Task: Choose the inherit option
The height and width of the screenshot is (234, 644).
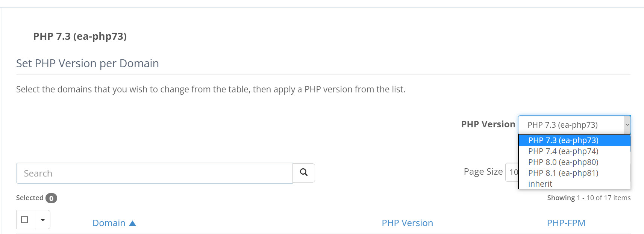Action: pos(540,184)
